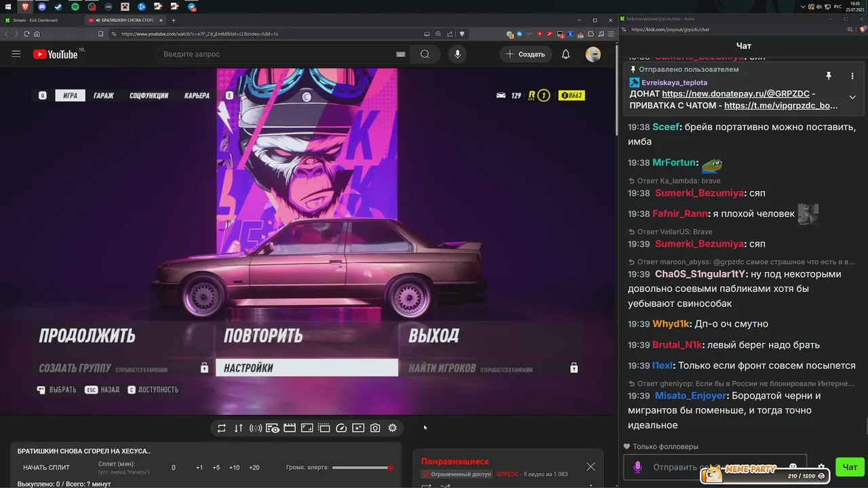Screen dimensions: 868x488
Task: Mute the YouTube tab via speaker icon
Action: click(x=98, y=20)
